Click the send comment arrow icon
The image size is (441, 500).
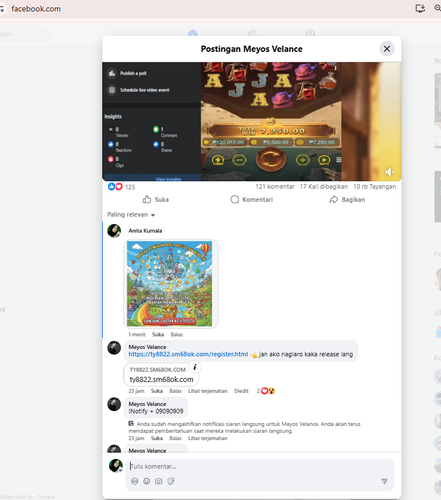[384, 481]
